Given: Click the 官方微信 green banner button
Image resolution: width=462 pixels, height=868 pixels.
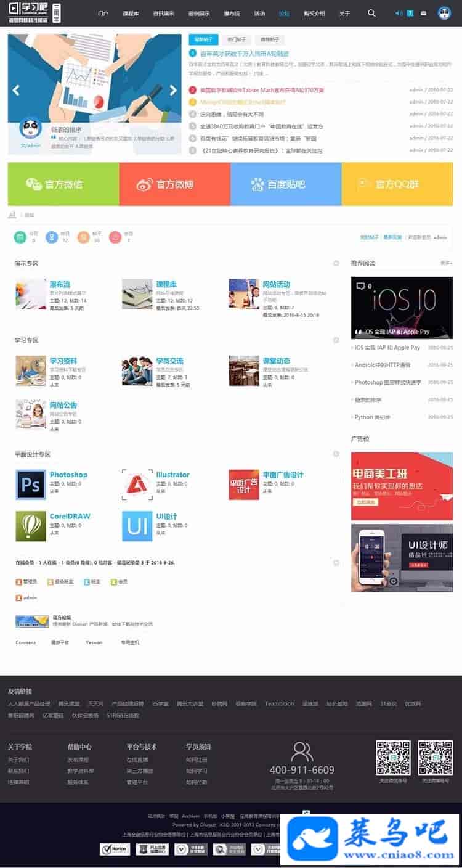Looking at the screenshot, I should coord(63,184).
